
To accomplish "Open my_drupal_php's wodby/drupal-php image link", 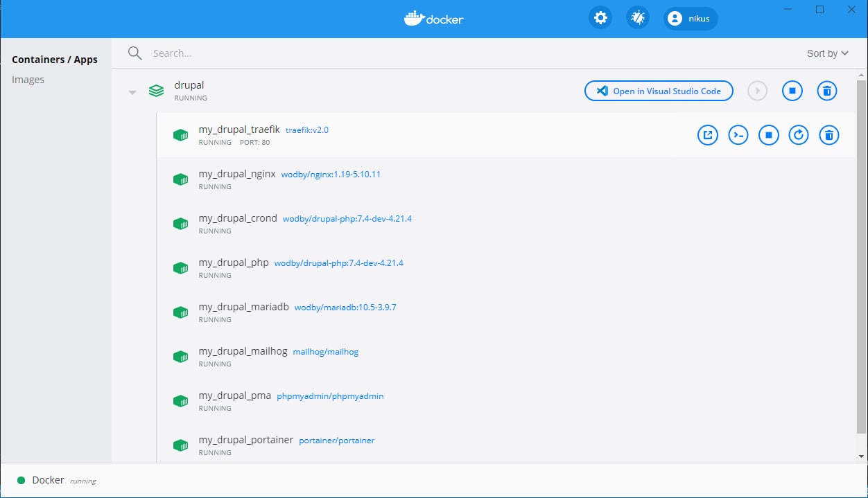I will [339, 263].
